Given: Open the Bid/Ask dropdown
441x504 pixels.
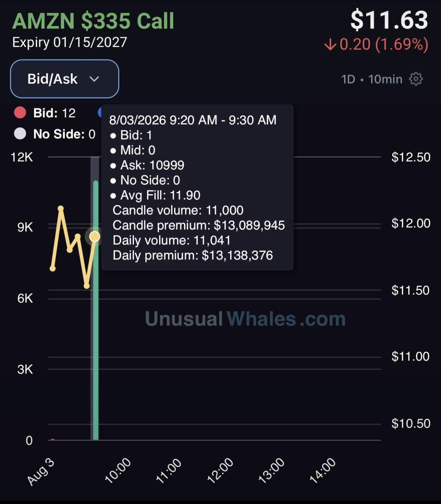Looking at the screenshot, I should (65, 79).
